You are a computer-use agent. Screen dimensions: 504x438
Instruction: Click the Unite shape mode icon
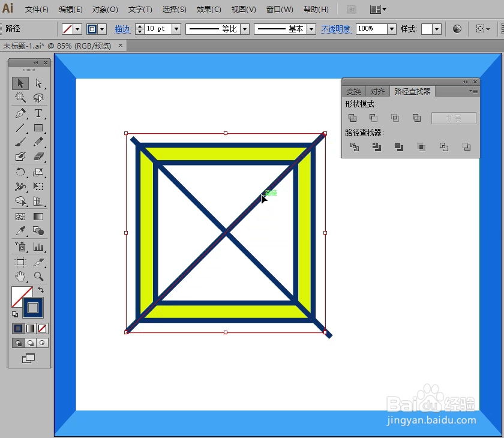click(353, 118)
